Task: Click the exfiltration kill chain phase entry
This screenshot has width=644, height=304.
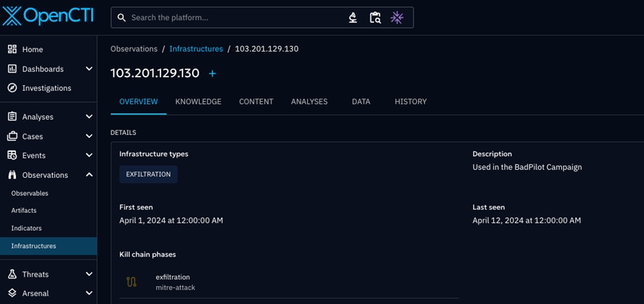Action: coord(289,282)
